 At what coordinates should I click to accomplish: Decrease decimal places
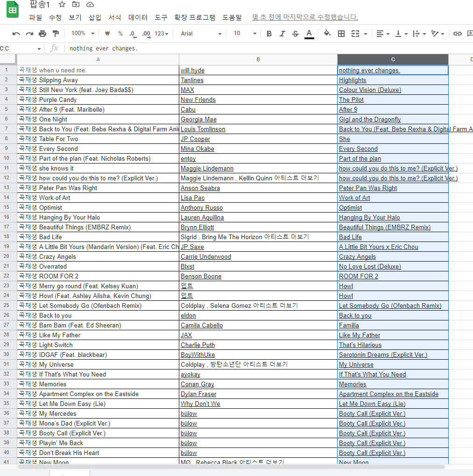pos(133,34)
